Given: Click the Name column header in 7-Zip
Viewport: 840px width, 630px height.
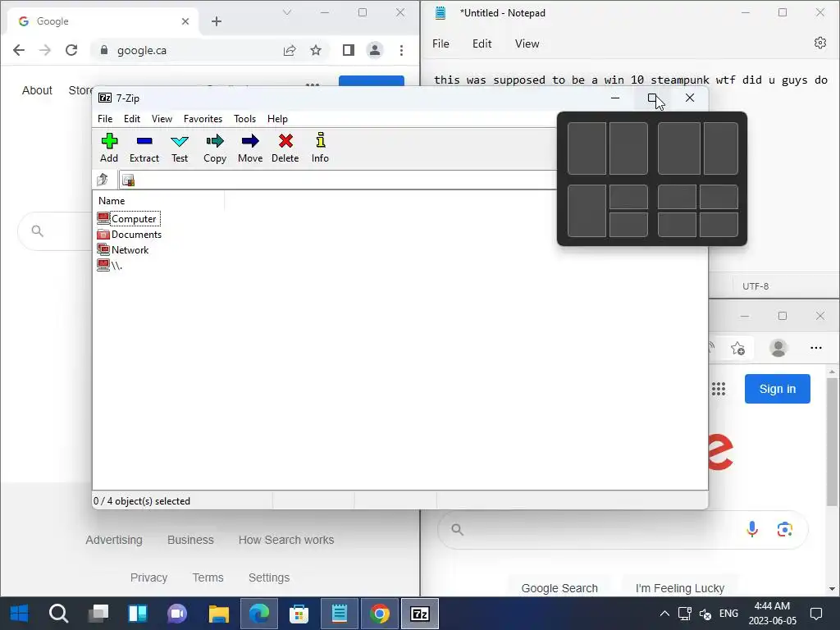Looking at the screenshot, I should point(112,201).
